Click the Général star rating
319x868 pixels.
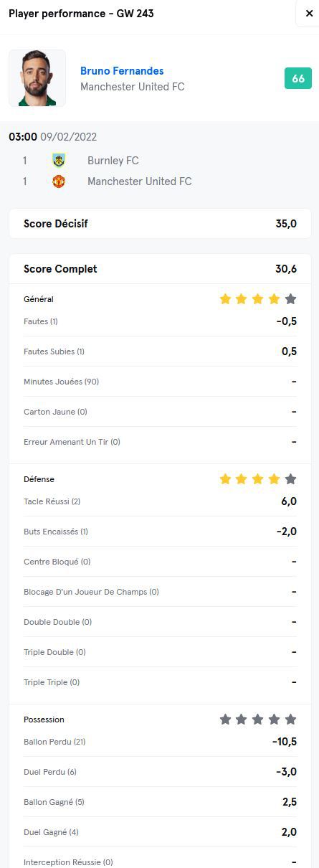tap(258, 299)
